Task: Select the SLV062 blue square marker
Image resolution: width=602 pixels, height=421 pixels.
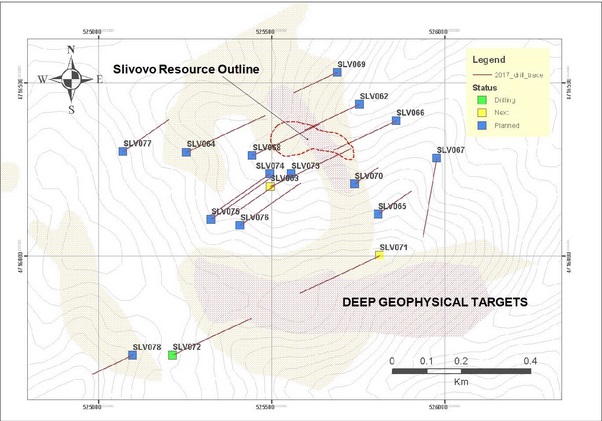Action: 359,103
